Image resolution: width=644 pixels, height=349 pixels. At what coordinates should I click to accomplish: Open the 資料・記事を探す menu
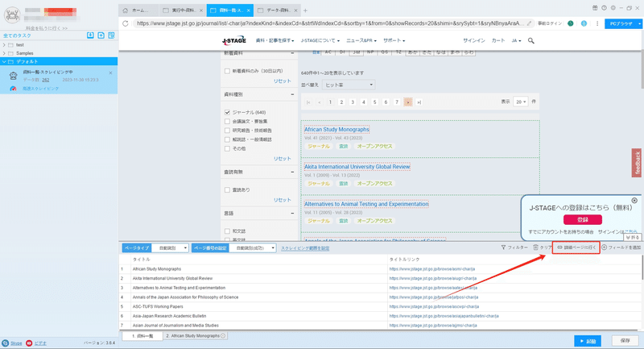click(275, 40)
